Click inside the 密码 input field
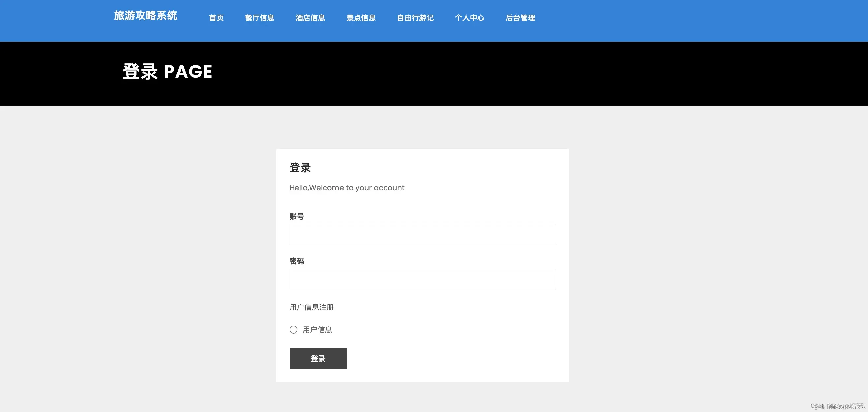Image resolution: width=868 pixels, height=412 pixels. 422,279
